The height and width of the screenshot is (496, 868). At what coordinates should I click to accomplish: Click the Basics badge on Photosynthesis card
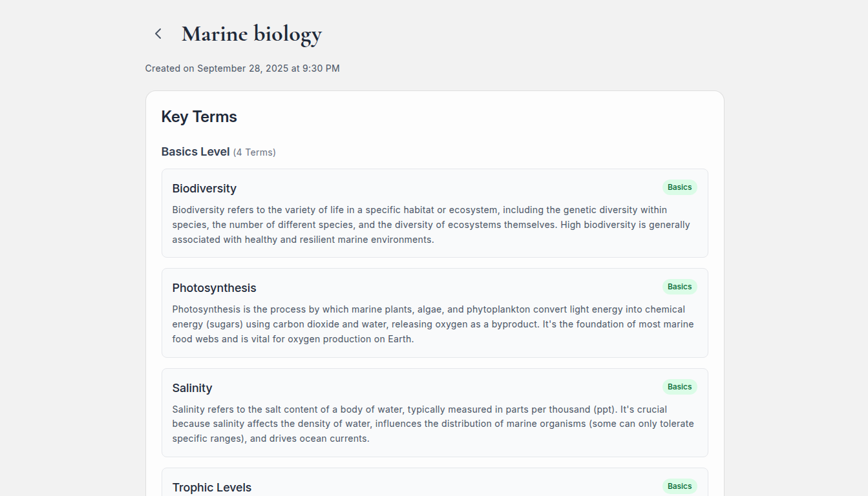(x=679, y=287)
